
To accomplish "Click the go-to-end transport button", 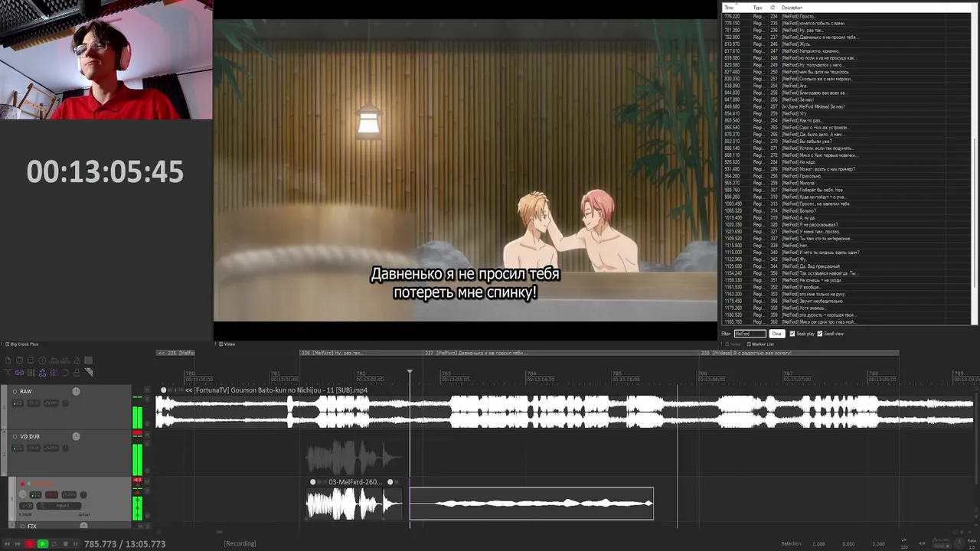I will [x=18, y=544].
